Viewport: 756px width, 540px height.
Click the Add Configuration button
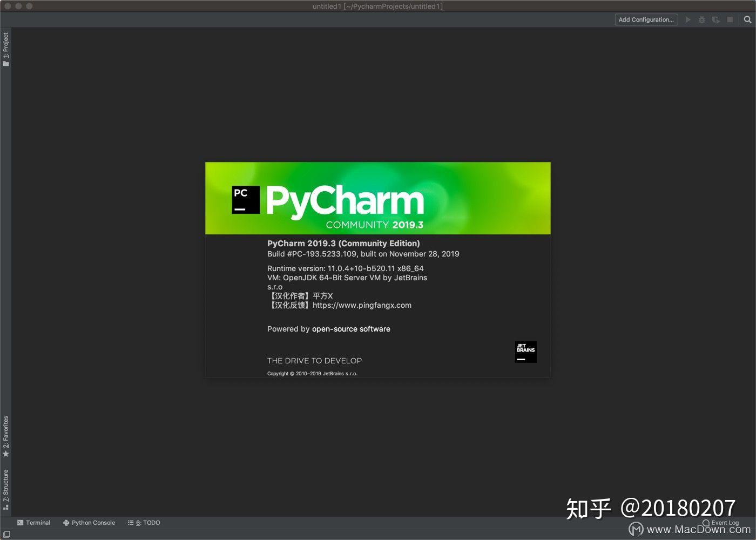click(646, 19)
